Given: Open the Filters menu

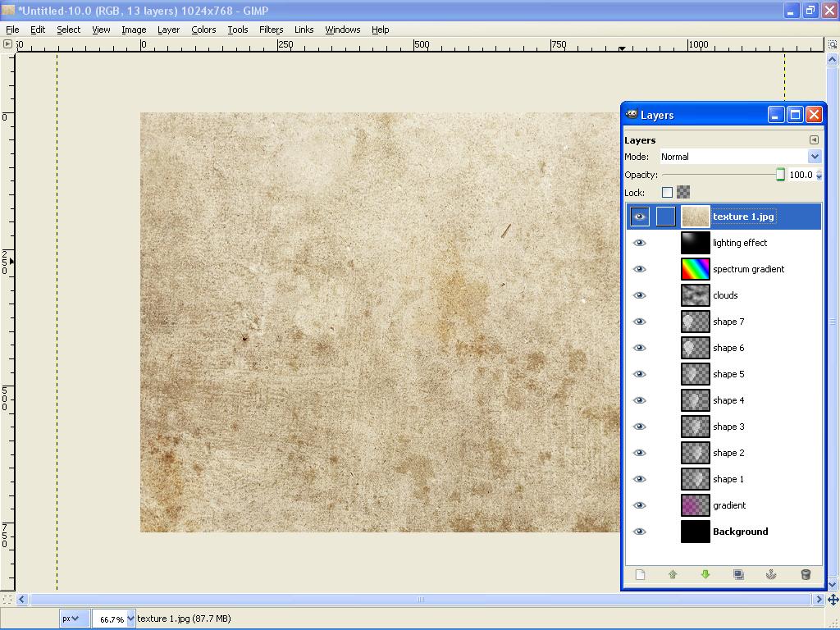Looking at the screenshot, I should pos(271,30).
